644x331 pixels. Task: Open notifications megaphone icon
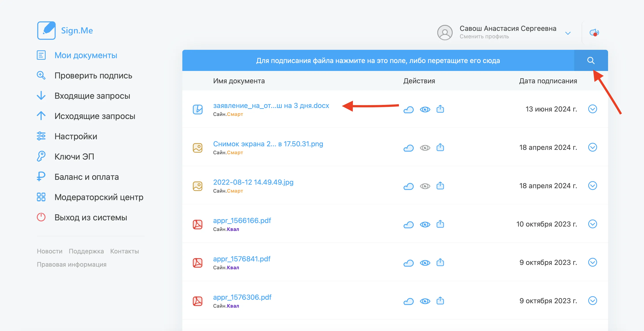pyautogui.click(x=594, y=32)
